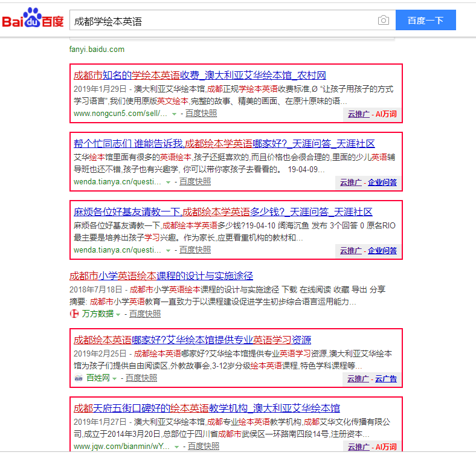This screenshot has width=476, height=455.
Task: Click the 百姓网 site icon
Action: 79,378
